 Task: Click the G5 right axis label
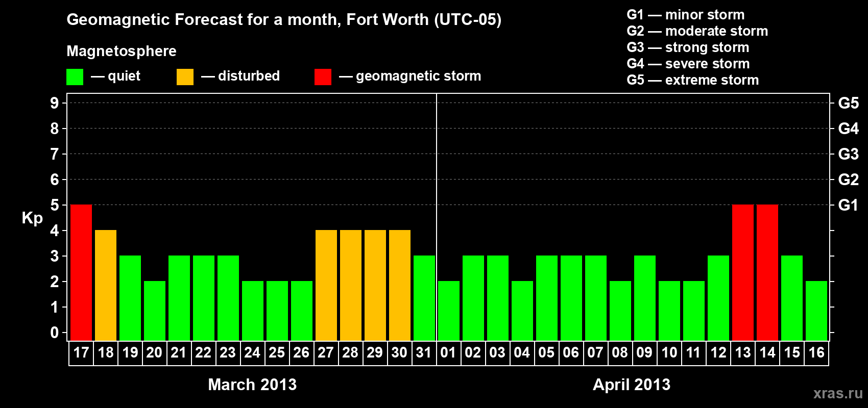click(849, 103)
